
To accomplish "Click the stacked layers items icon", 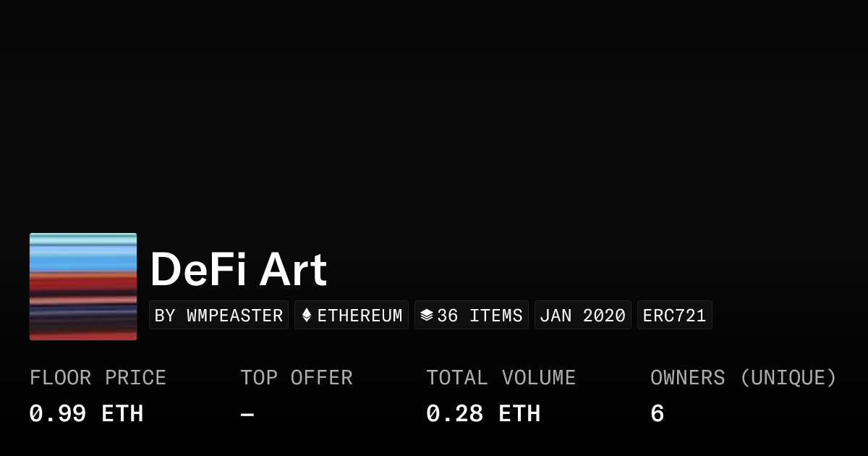I will [427, 316].
